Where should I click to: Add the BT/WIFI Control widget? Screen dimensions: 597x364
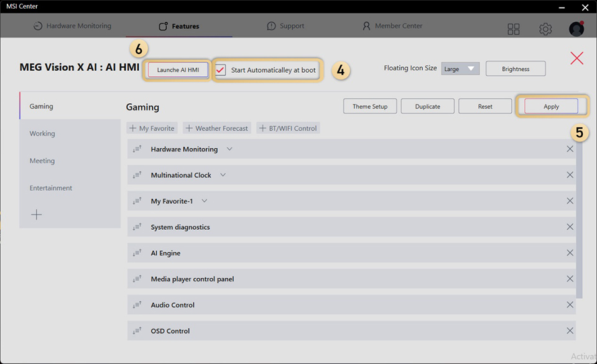coord(288,128)
